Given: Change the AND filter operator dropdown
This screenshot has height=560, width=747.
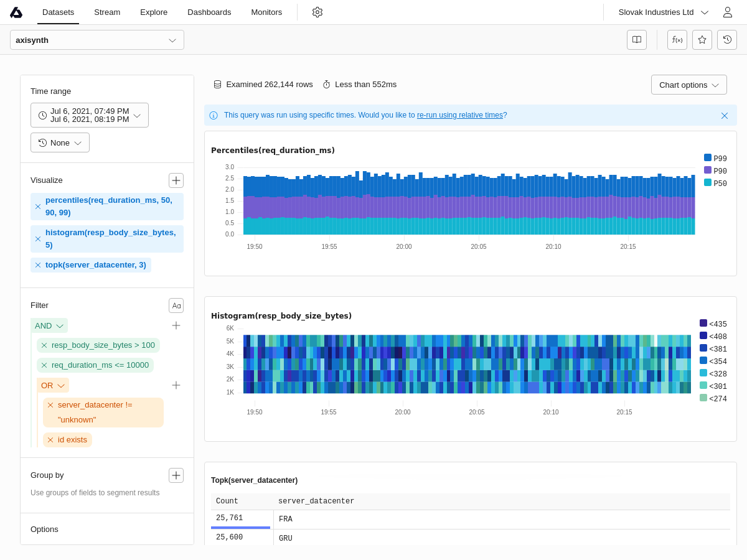Looking at the screenshot, I should [49, 325].
